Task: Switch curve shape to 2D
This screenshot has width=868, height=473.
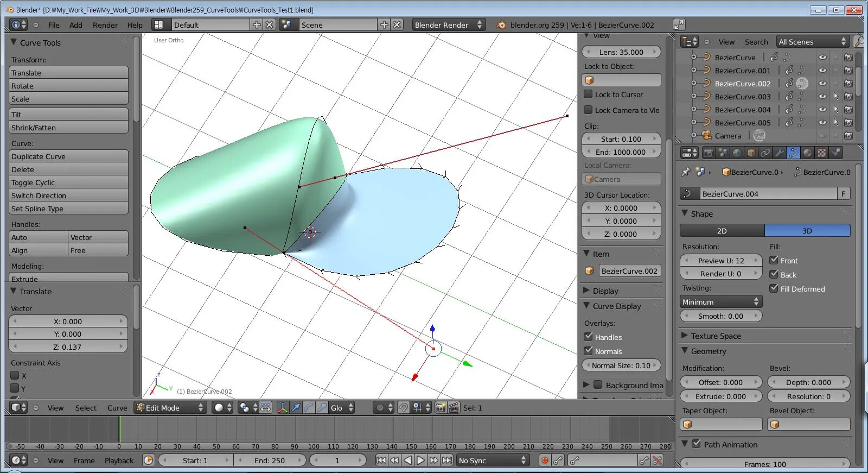Action: tap(722, 231)
